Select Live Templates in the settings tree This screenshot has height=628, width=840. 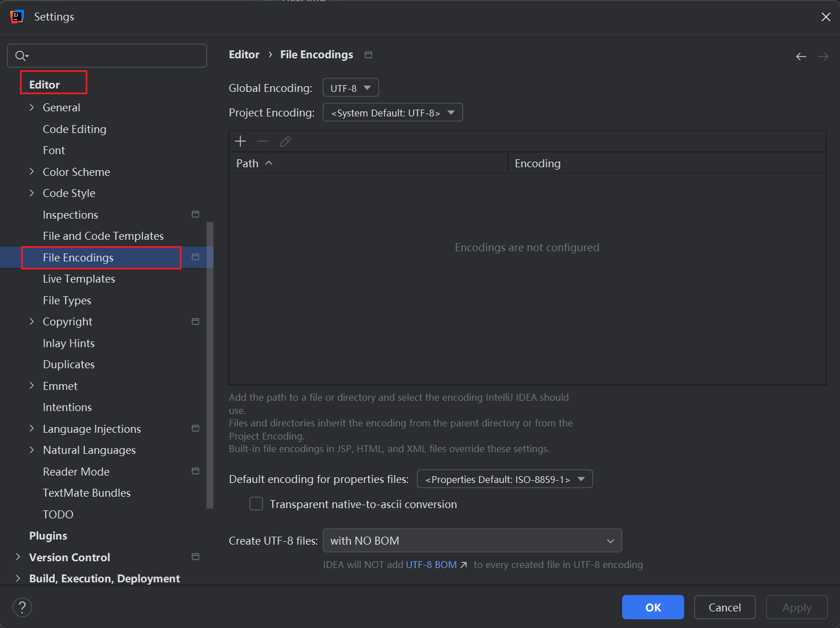[x=79, y=279]
